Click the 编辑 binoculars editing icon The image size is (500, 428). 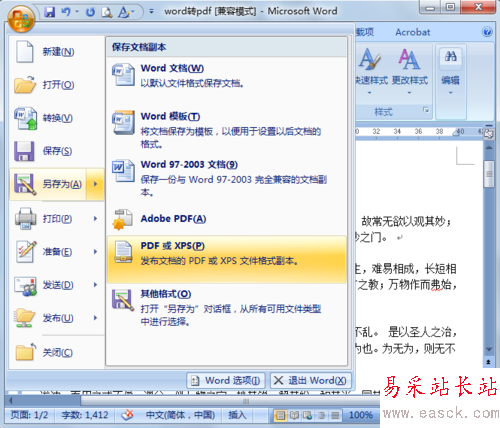(x=451, y=57)
